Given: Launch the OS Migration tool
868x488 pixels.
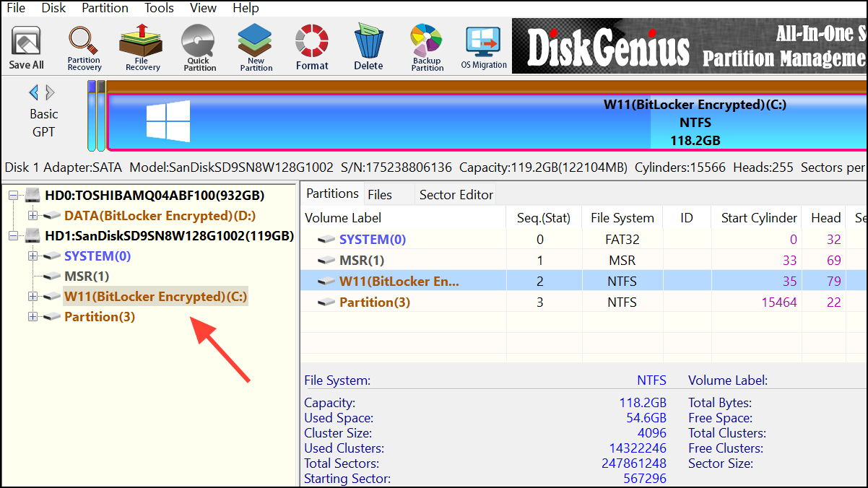Looking at the screenshot, I should click(484, 47).
